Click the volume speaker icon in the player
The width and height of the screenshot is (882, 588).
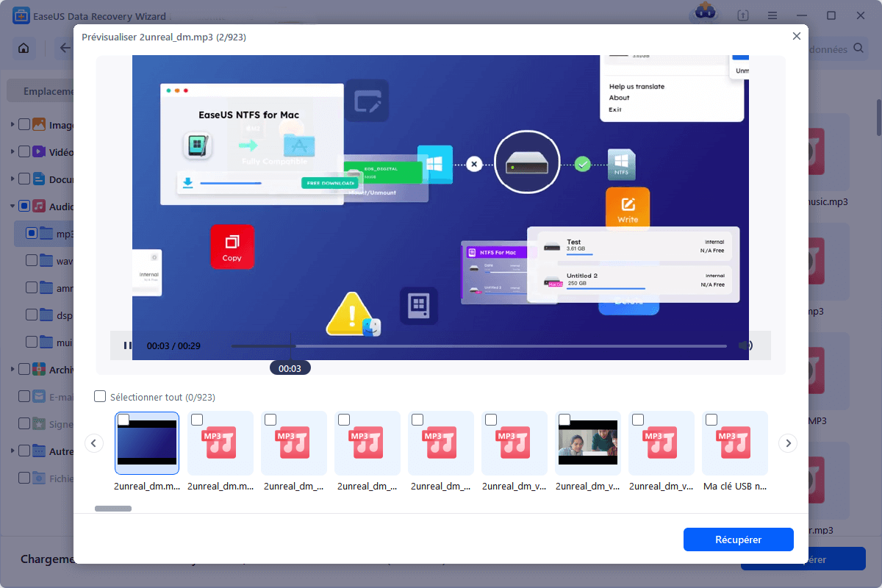745,345
